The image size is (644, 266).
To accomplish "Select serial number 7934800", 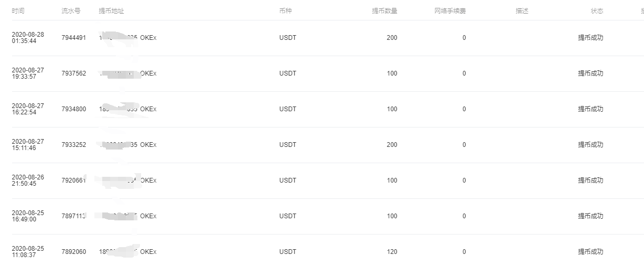I will click(x=74, y=109).
